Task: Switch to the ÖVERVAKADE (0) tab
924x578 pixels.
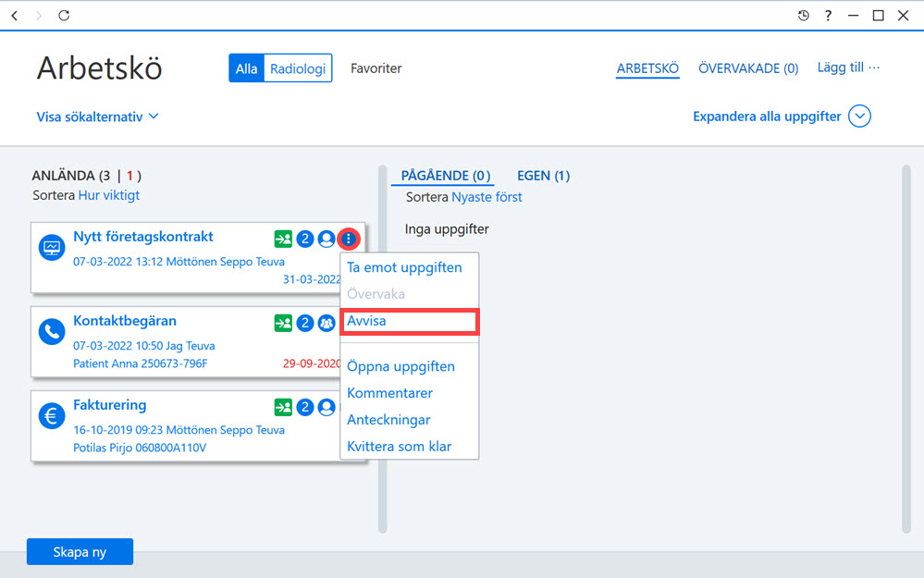Action: point(748,68)
